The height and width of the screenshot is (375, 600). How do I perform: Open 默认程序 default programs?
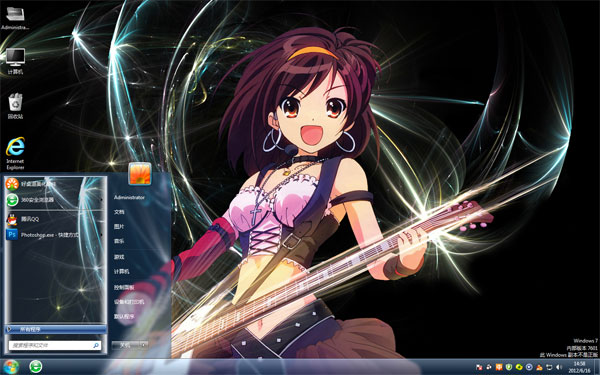click(124, 316)
